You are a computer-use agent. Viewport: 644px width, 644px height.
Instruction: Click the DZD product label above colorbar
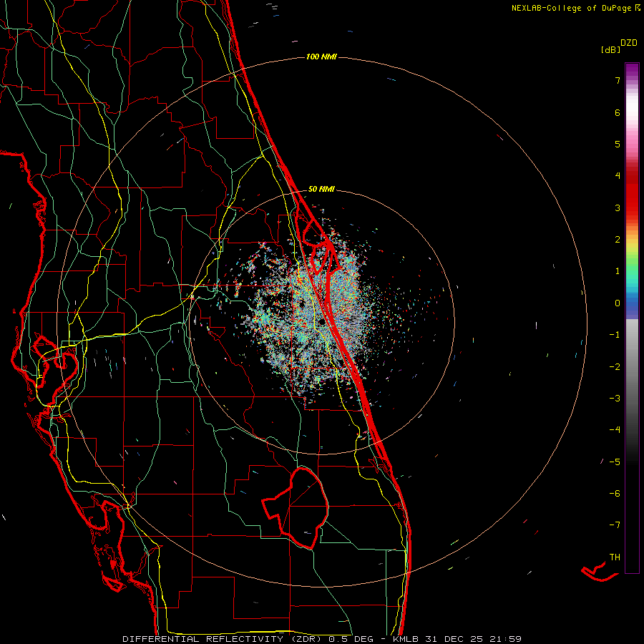pos(629,43)
